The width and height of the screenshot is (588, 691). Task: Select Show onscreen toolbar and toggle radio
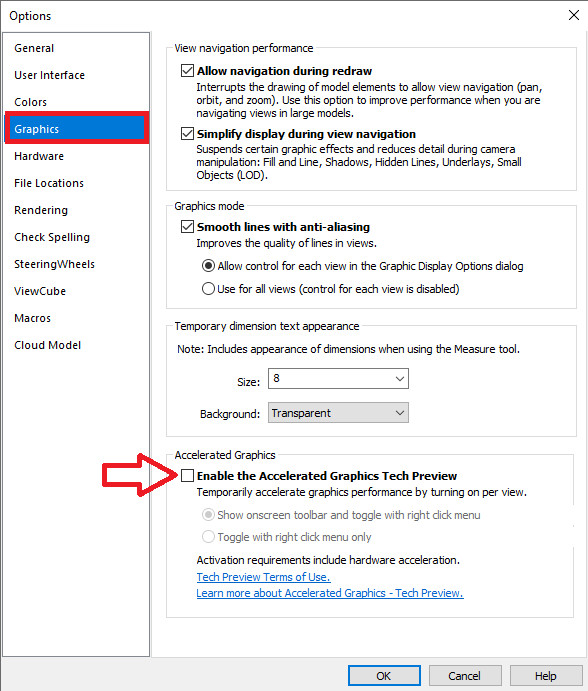coord(208,515)
